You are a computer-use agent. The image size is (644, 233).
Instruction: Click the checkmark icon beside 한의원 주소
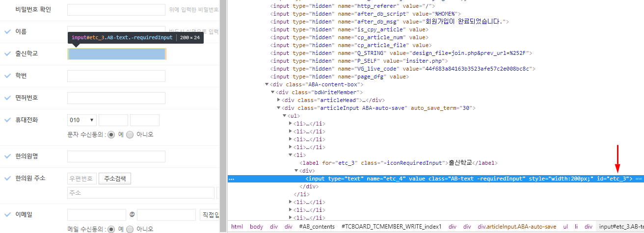pos(7,178)
